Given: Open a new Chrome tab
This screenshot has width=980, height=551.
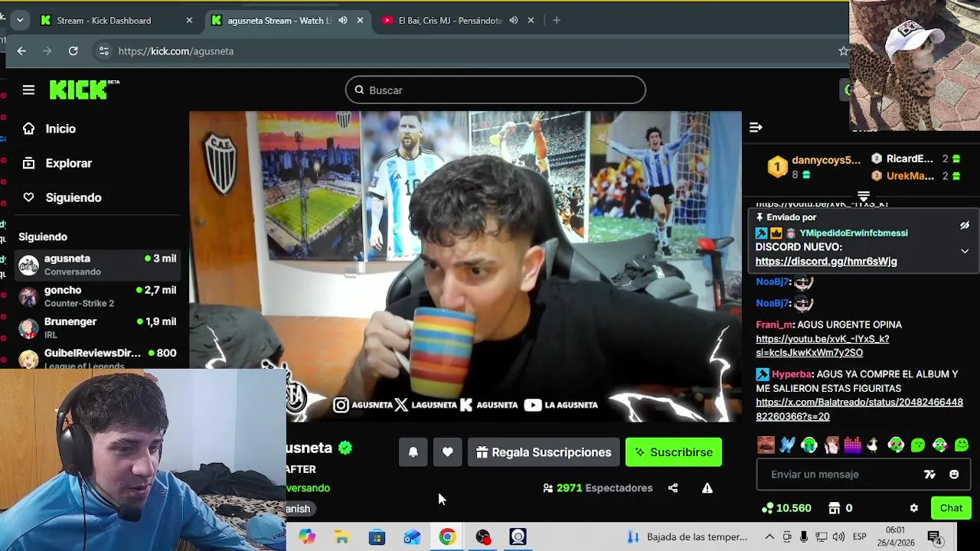Looking at the screenshot, I should click(x=557, y=21).
